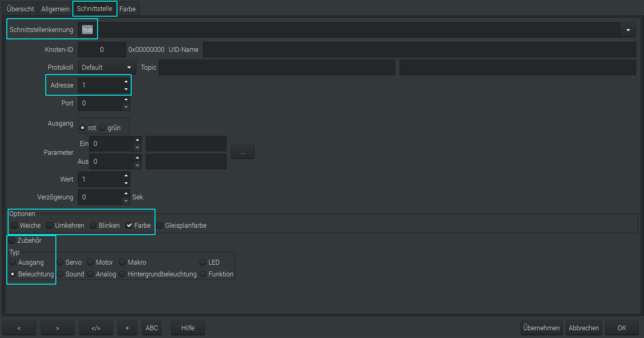Switch to the Farbe tab

(128, 9)
